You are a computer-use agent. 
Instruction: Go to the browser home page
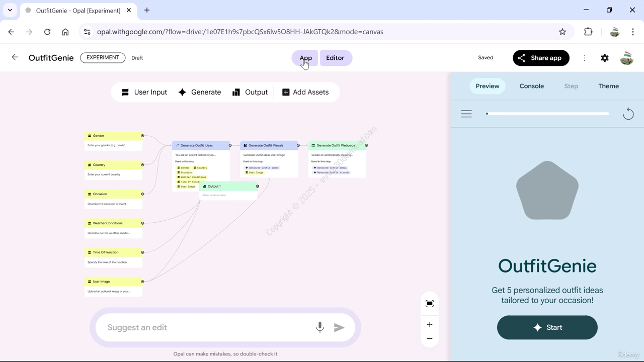(x=65, y=32)
